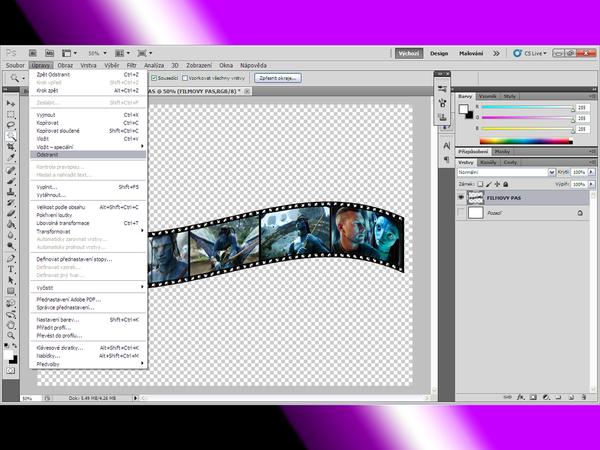Enable the Sousedící checkbox
This screenshot has width=600, height=450.
click(x=153, y=77)
